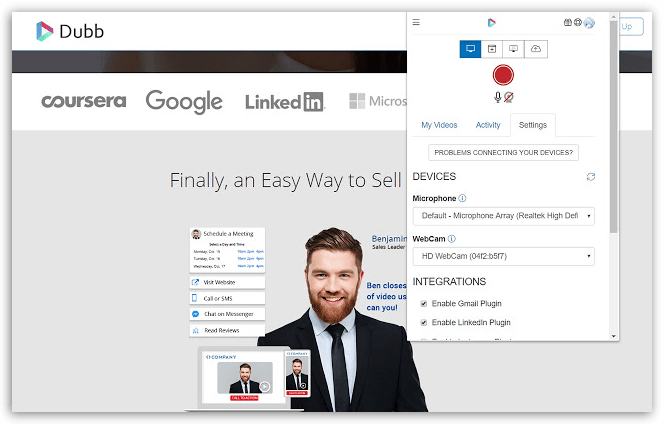Toggle Enable LinkedIn Plugin checkbox

(423, 323)
